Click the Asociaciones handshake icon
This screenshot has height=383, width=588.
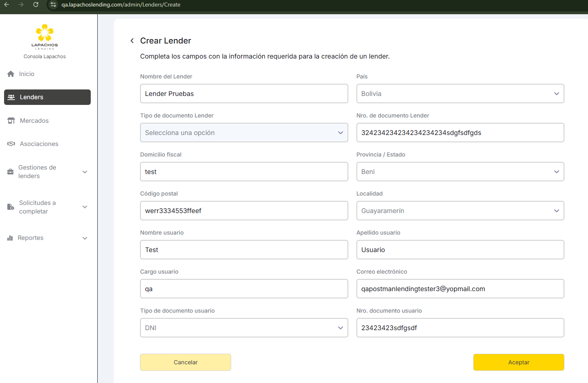point(11,144)
